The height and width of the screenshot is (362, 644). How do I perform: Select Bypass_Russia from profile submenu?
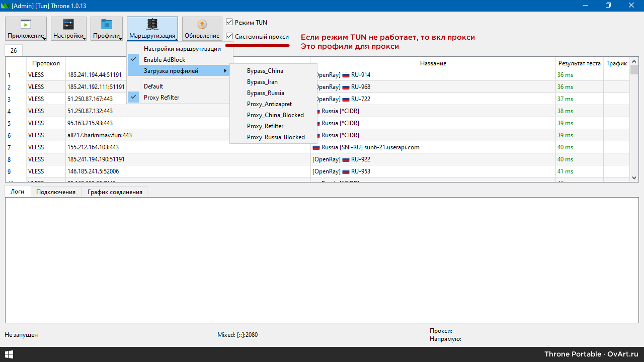(x=265, y=93)
